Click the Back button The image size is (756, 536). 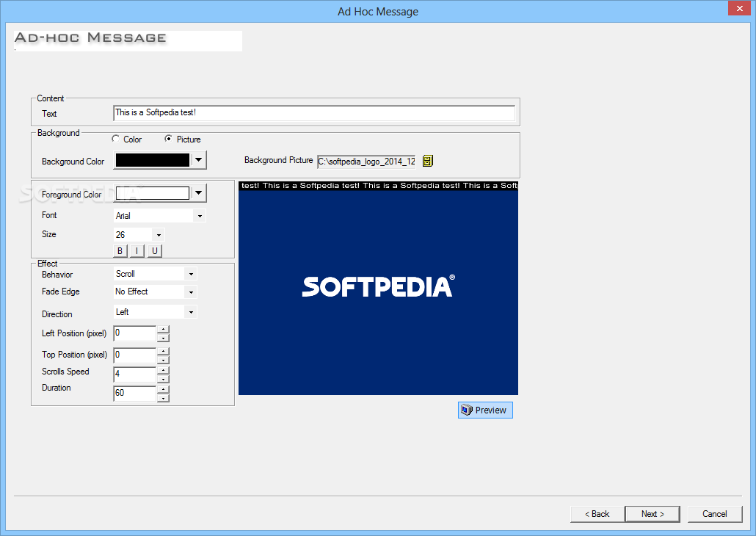coord(597,514)
